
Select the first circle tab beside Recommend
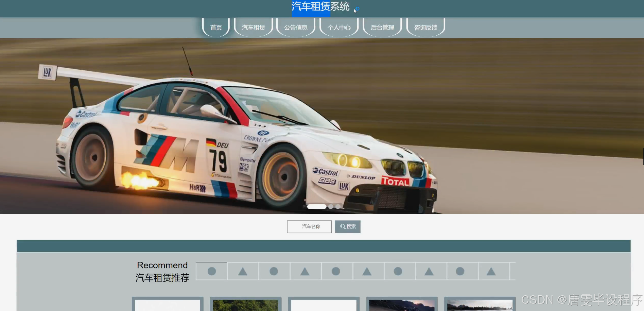(212, 271)
